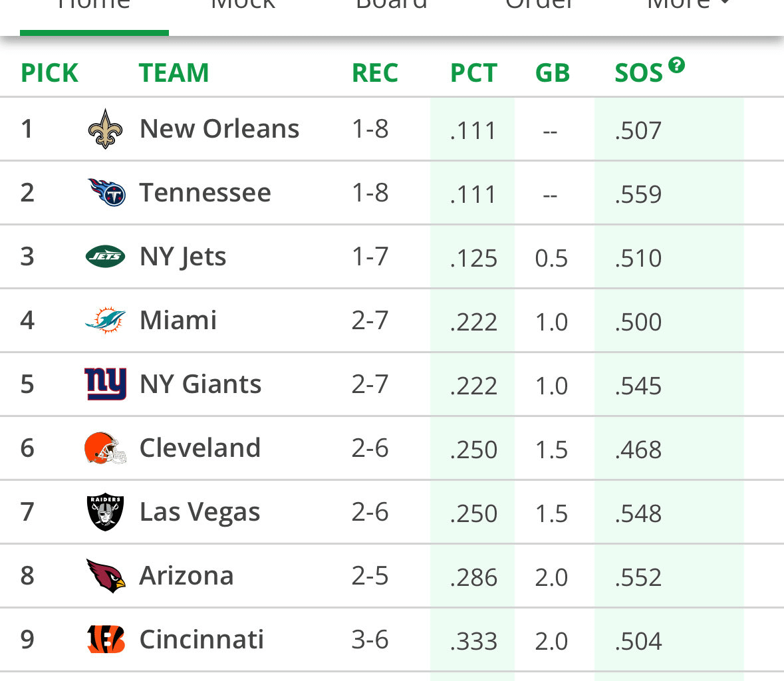Click the Arizona Cardinals logo
The width and height of the screenshot is (784, 681).
coord(104,575)
